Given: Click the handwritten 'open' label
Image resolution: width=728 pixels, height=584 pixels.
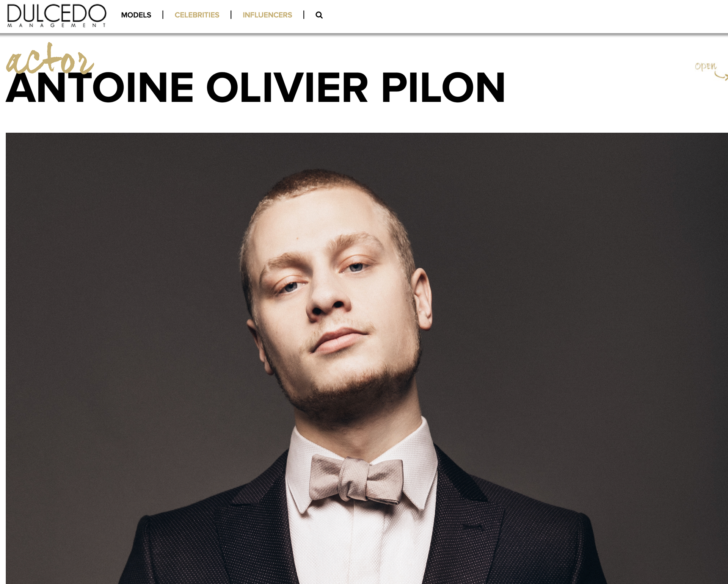Looking at the screenshot, I should tap(706, 66).
